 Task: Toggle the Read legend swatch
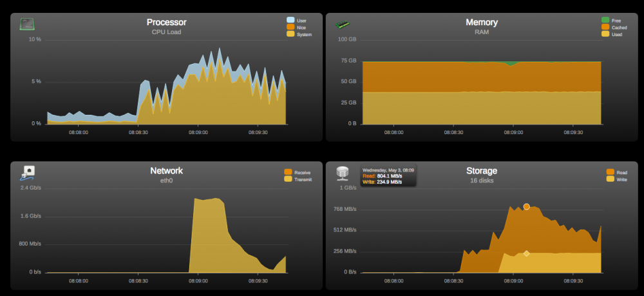(611, 172)
